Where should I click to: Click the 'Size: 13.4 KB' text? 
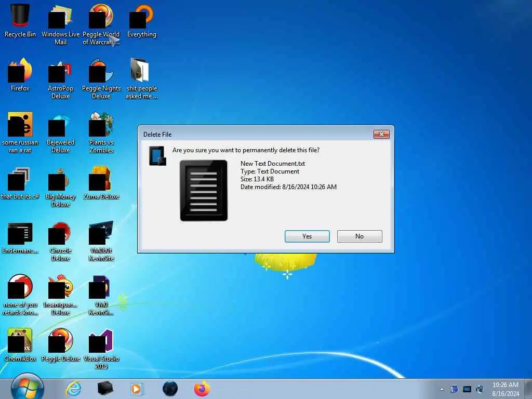click(257, 179)
